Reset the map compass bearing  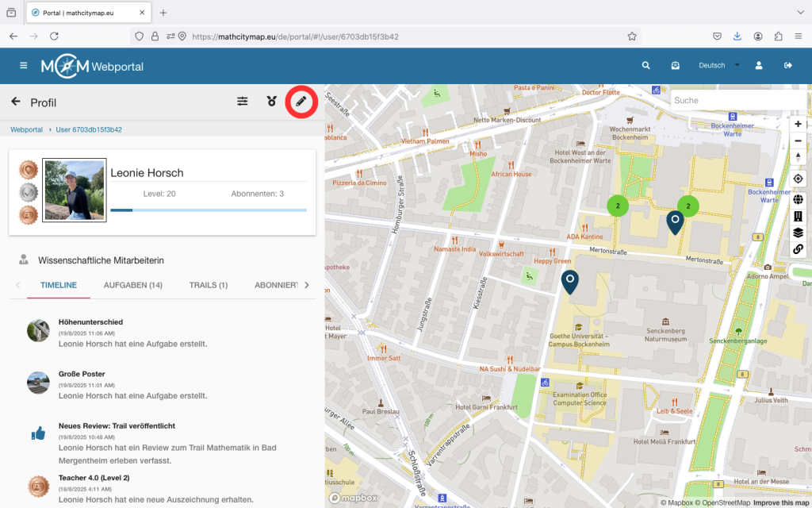coord(798,156)
